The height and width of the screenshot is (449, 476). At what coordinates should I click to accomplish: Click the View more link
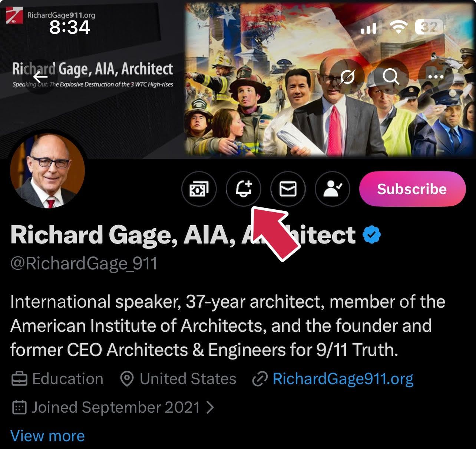pyautogui.click(x=47, y=436)
